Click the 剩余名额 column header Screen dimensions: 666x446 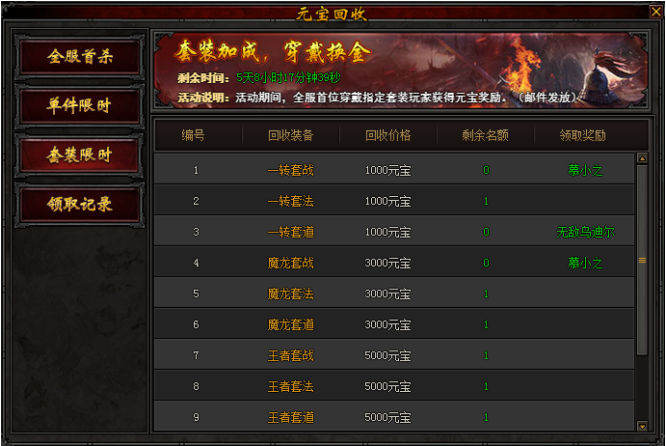(x=485, y=135)
